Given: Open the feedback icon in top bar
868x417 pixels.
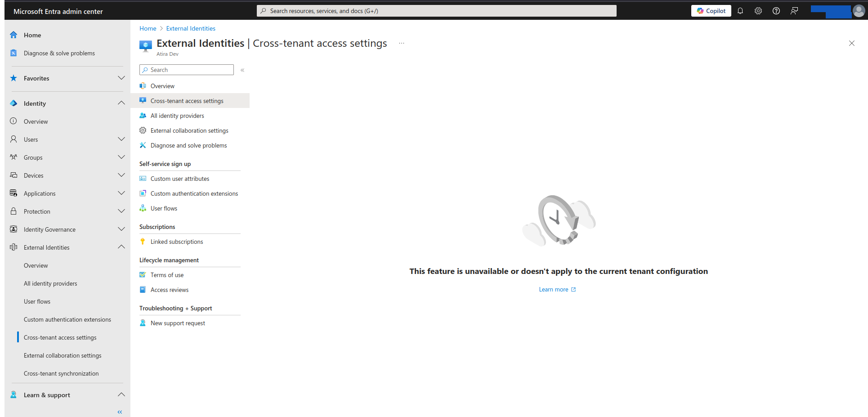Looking at the screenshot, I should [794, 10].
